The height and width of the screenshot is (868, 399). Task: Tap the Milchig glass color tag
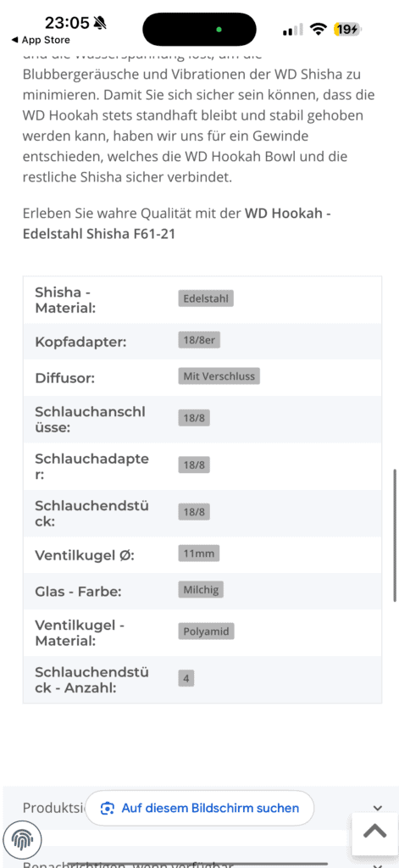(201, 590)
